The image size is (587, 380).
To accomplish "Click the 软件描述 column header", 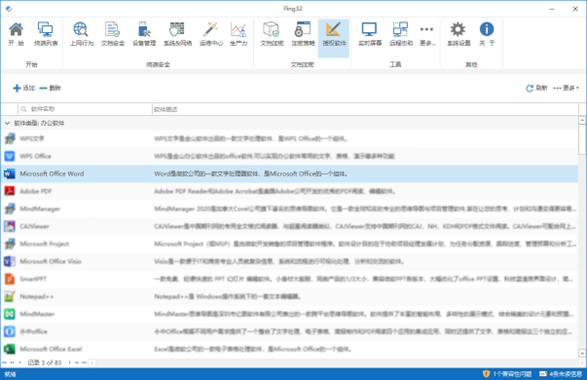I will pyautogui.click(x=365, y=109).
